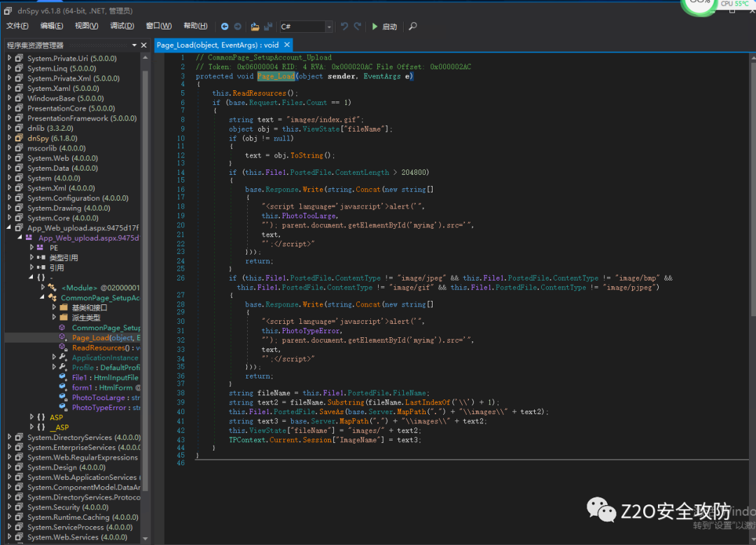The height and width of the screenshot is (545, 756).
Task: Click SaveAs method call on line 40
Action: pos(332,411)
